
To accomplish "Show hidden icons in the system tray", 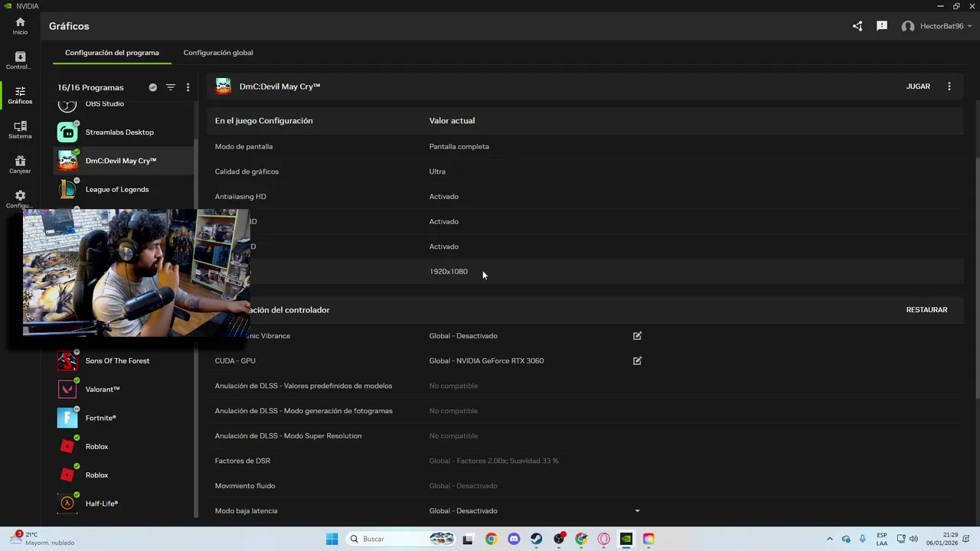I will coord(829,539).
